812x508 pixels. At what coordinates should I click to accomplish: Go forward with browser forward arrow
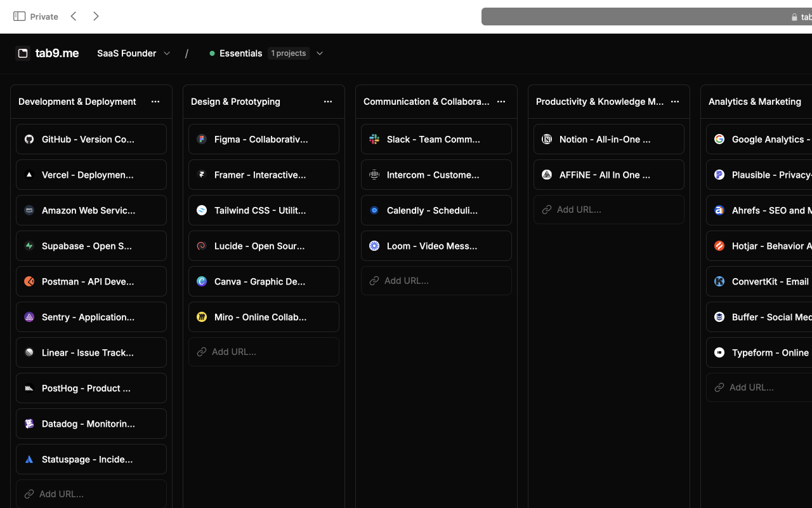pos(96,17)
